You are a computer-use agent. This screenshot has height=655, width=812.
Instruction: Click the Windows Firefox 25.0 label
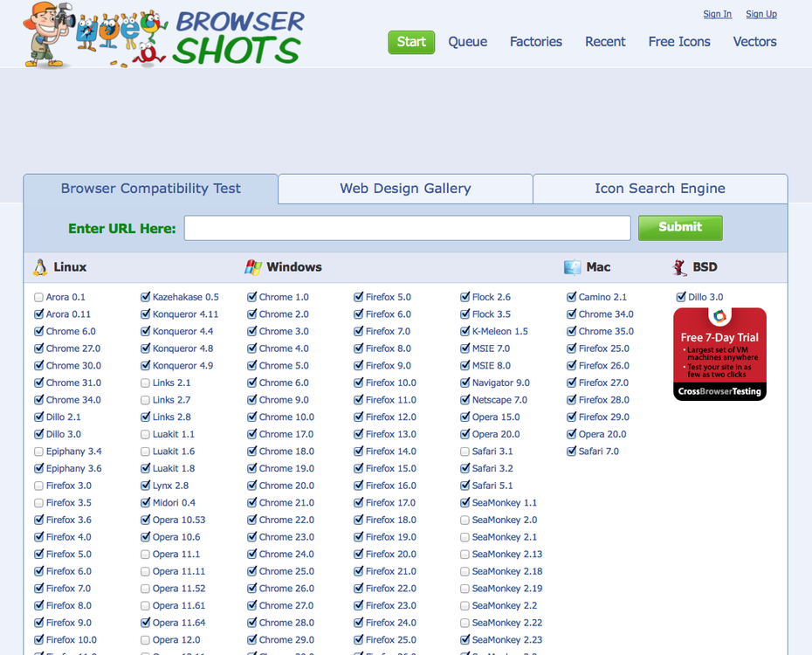pos(391,640)
